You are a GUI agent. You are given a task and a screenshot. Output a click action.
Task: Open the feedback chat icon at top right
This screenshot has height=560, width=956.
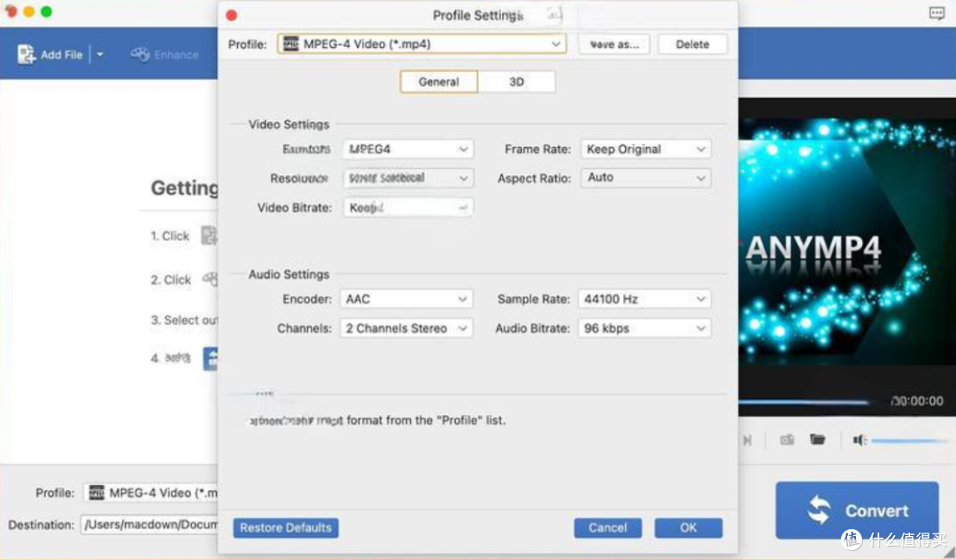[937, 12]
